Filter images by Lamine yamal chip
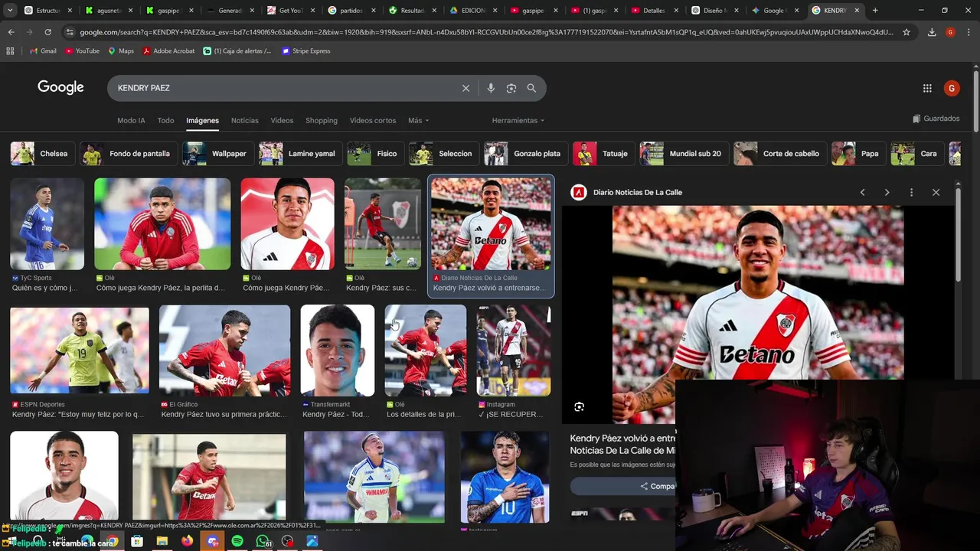 [x=300, y=154]
